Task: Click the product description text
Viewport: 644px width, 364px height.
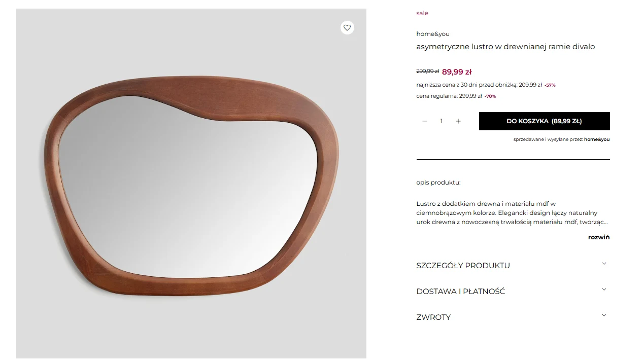Action: (x=512, y=213)
